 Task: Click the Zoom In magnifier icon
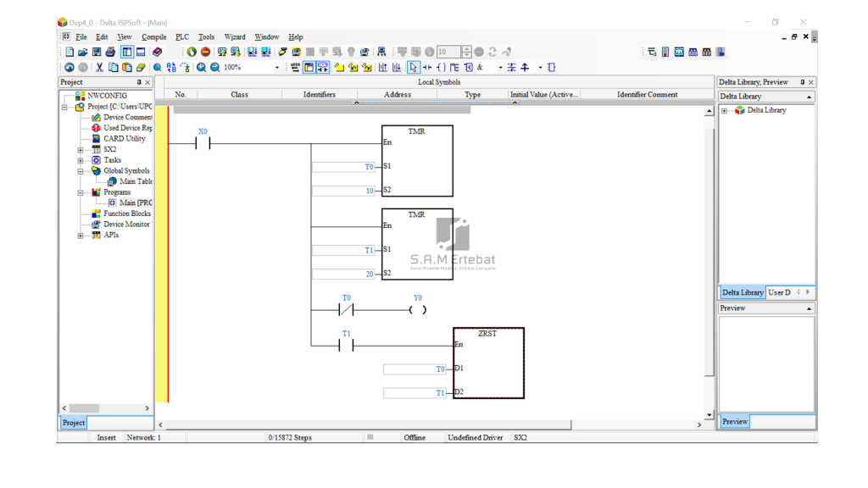pyautogui.click(x=202, y=68)
